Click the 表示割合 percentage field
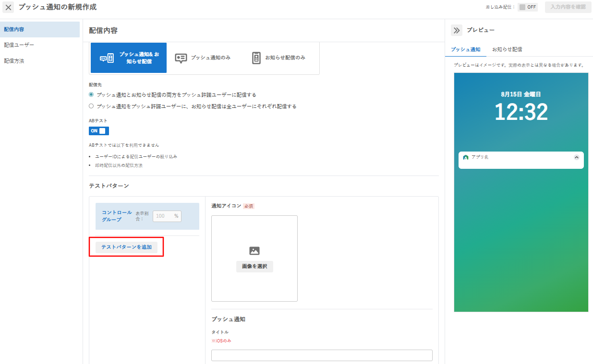Screen dimensions: 593x364 (167, 216)
